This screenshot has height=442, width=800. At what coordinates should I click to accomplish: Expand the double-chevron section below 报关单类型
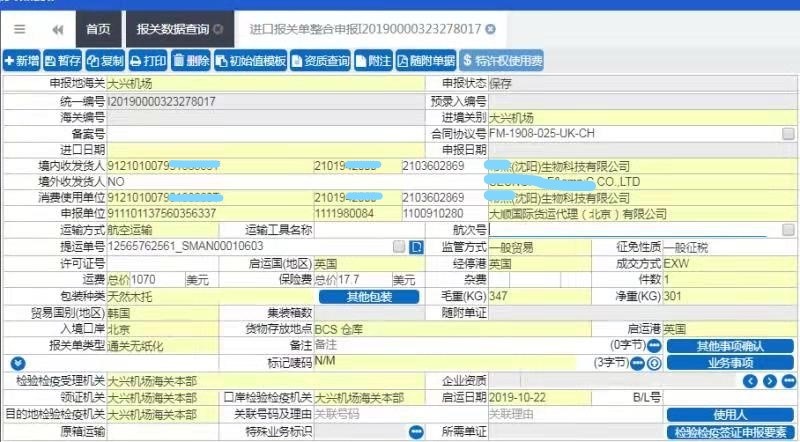pos(15,362)
